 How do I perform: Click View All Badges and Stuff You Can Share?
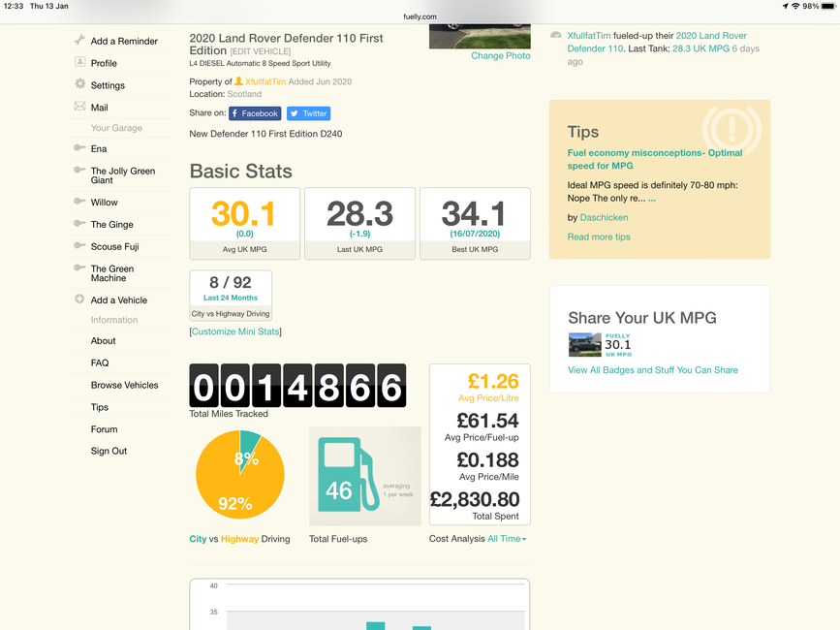[653, 370]
